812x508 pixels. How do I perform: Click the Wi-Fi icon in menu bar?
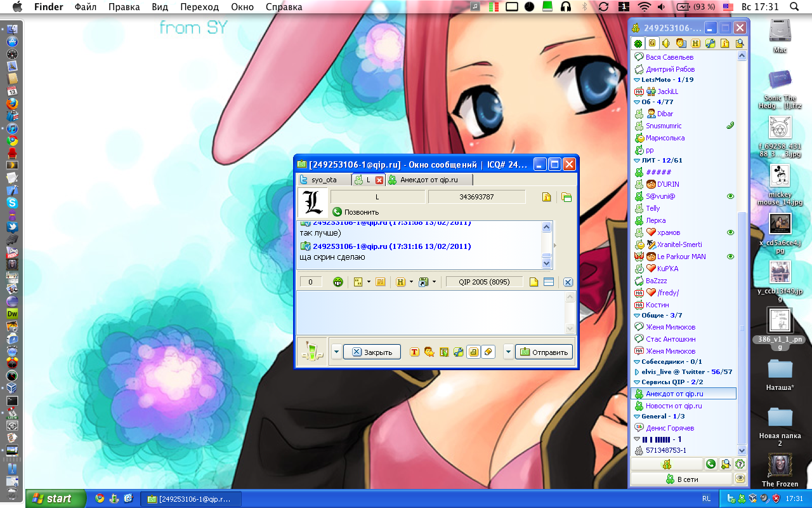click(644, 7)
